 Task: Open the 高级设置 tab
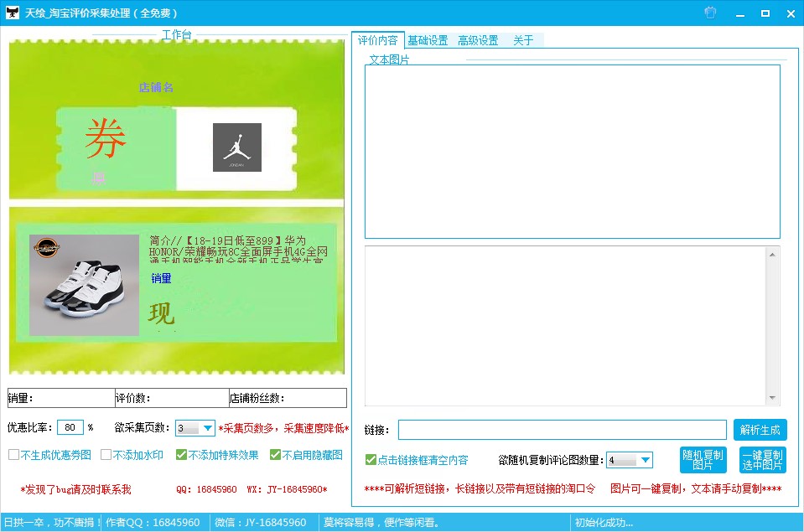coord(478,40)
